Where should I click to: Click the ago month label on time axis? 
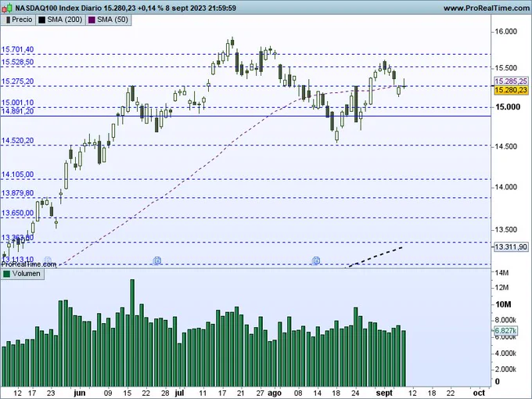pyautogui.click(x=275, y=393)
